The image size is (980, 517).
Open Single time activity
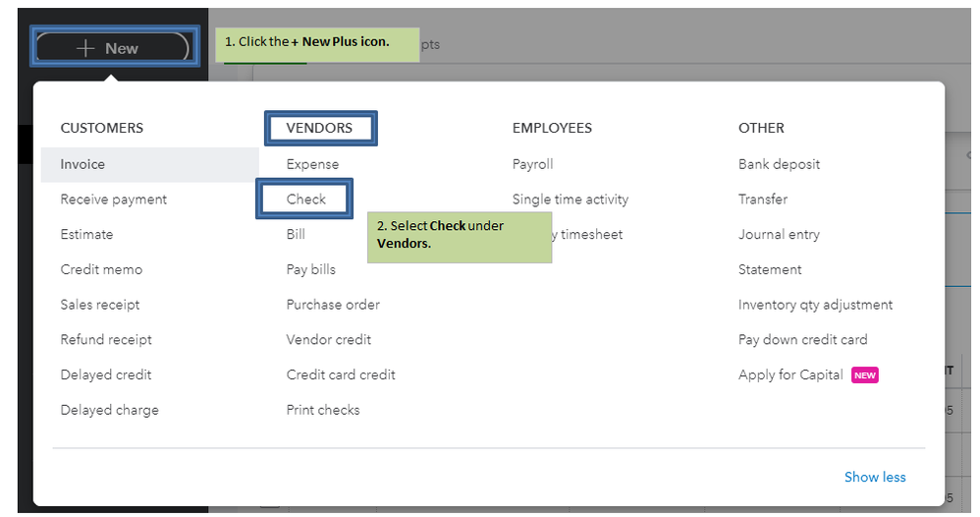point(571,200)
